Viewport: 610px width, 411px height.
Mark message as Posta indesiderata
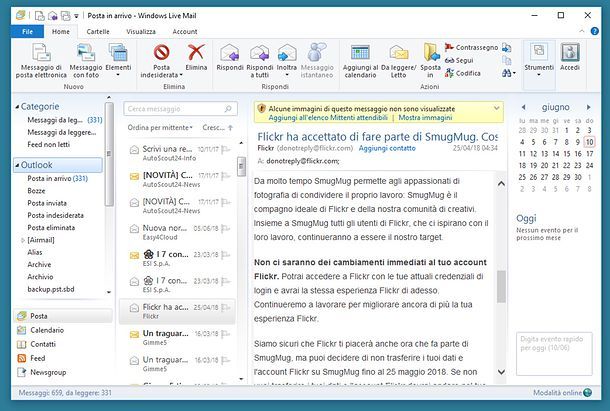(x=161, y=60)
